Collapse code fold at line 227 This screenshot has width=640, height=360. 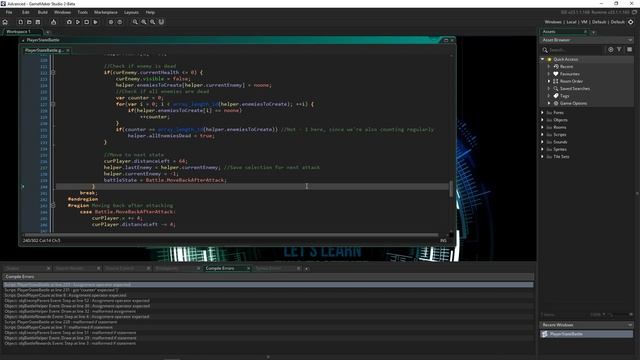(x=53, y=104)
